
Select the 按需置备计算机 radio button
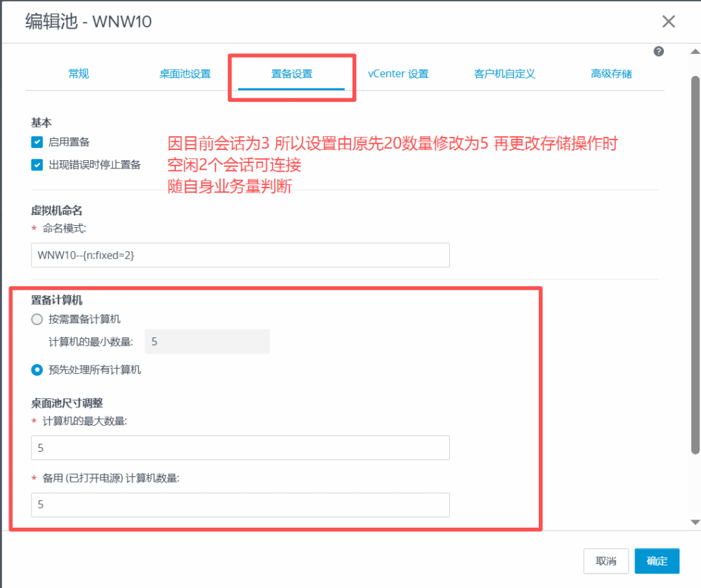coord(38,319)
